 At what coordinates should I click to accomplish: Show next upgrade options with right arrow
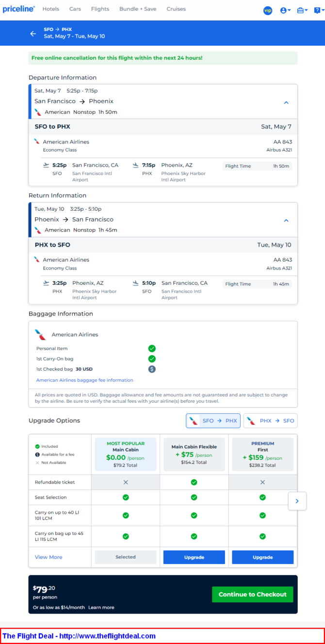297,501
